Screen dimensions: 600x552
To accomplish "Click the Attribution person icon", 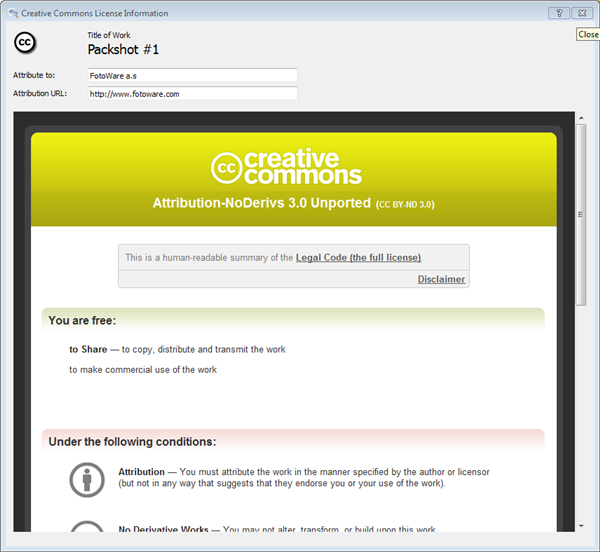I will pos(87,480).
